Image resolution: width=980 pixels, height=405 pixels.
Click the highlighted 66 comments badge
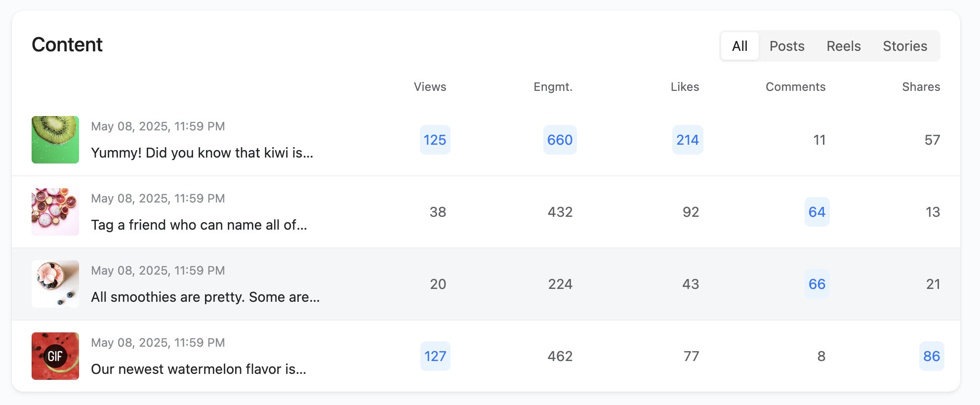[817, 284]
